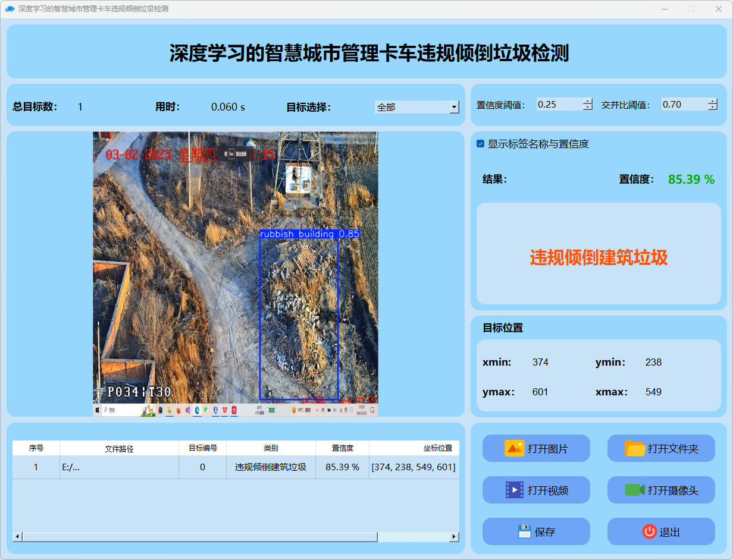Viewport: 733px width, 560px height.
Task: Click the film icon on 打开视频 button
Action: coord(514,490)
